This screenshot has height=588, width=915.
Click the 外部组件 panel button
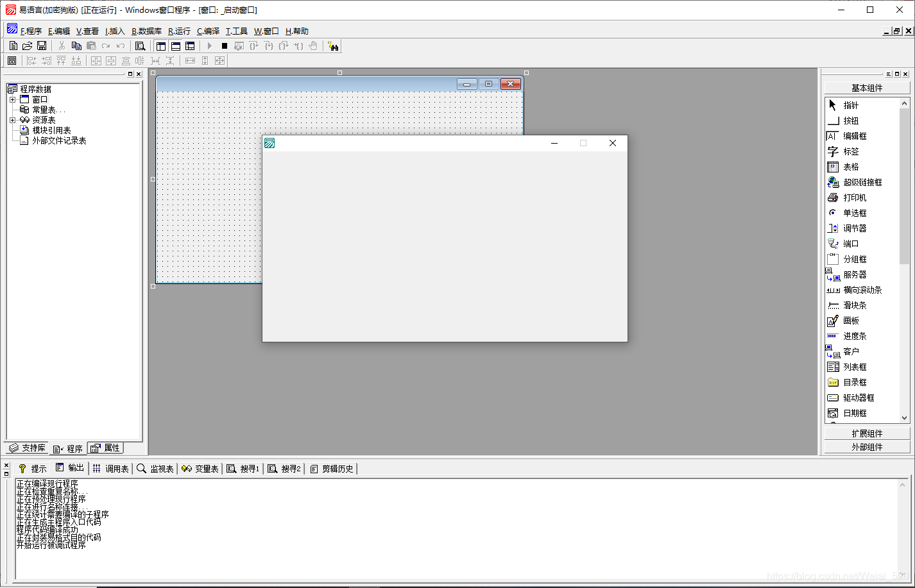pos(867,447)
